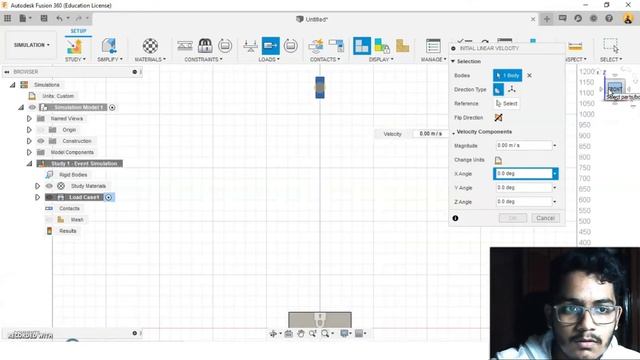This screenshot has height=360, width=640.
Task: Open the Help question mark icon
Action: click(x=609, y=18)
